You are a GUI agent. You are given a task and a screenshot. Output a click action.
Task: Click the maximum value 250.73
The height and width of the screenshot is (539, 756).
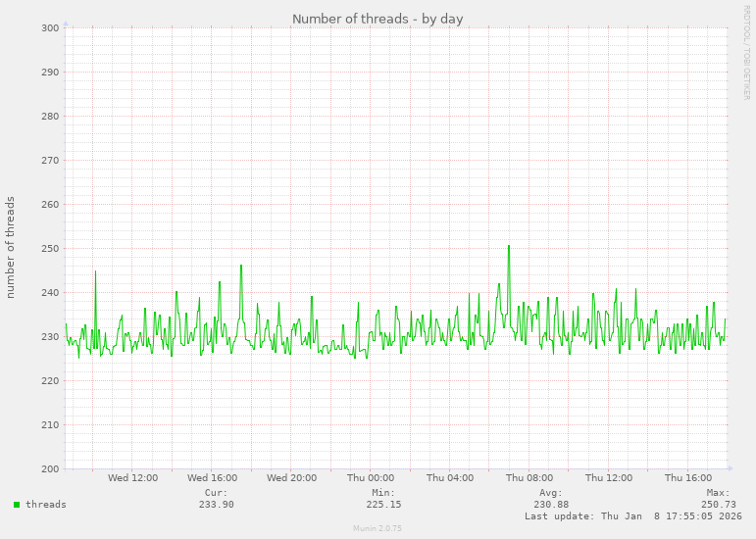coord(719,505)
